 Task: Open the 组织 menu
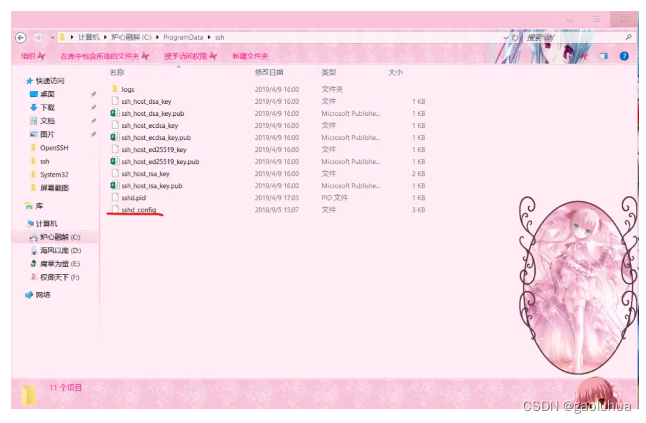pyautogui.click(x=33, y=56)
